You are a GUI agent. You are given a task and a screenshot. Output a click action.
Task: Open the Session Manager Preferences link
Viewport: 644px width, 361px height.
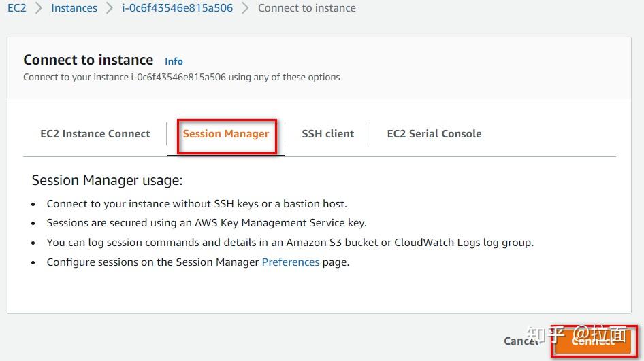coord(291,262)
